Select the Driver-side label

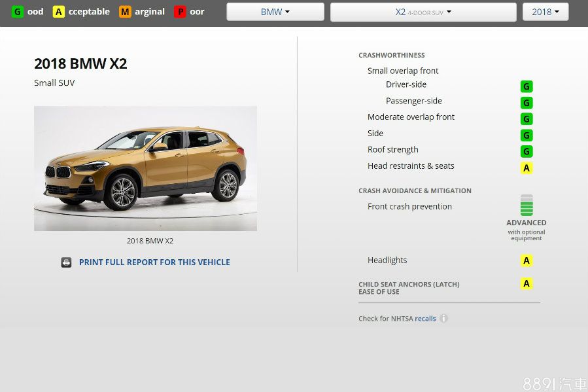click(x=406, y=84)
